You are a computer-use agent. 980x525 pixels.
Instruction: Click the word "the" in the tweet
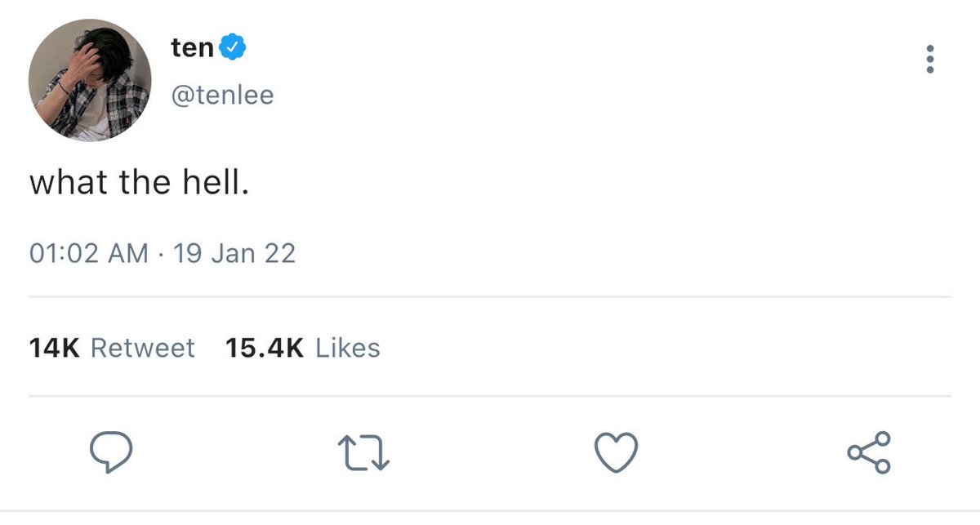pyautogui.click(x=144, y=183)
